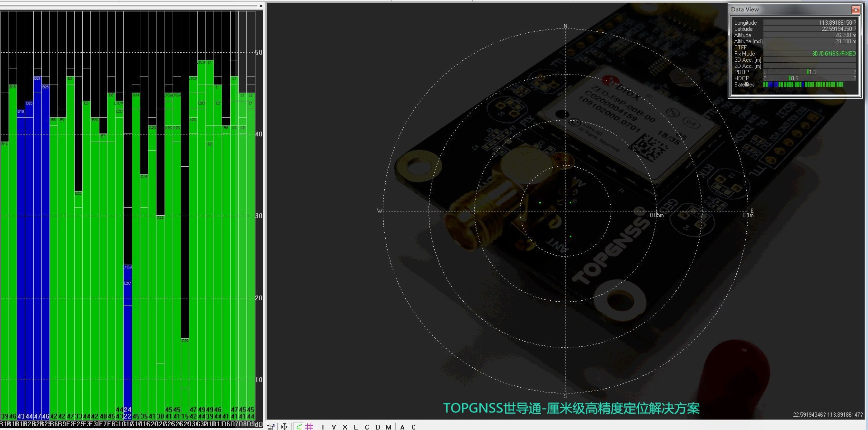Click the "X" deviation map toolbar icon
Viewport: 868px width, 430px height.
(x=345, y=426)
